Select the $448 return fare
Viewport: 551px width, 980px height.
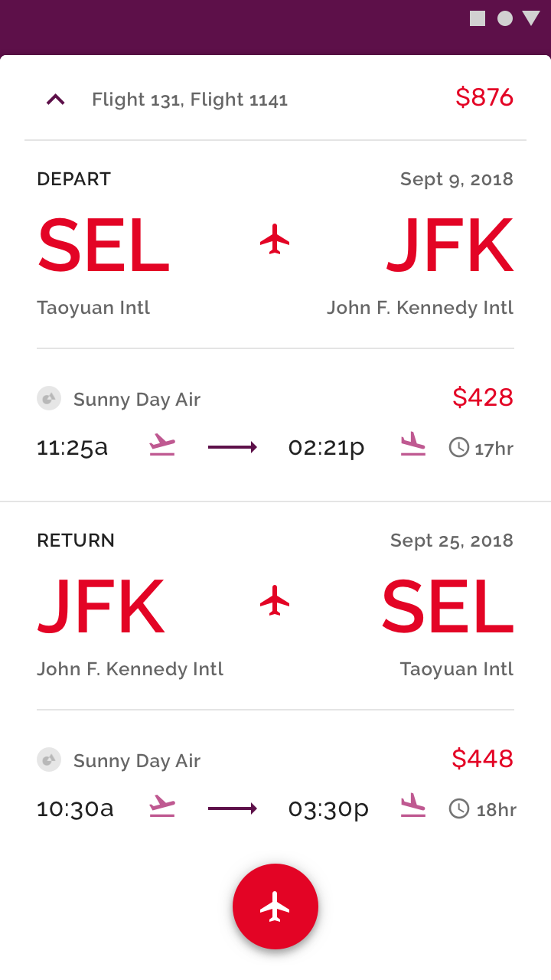pos(483,759)
